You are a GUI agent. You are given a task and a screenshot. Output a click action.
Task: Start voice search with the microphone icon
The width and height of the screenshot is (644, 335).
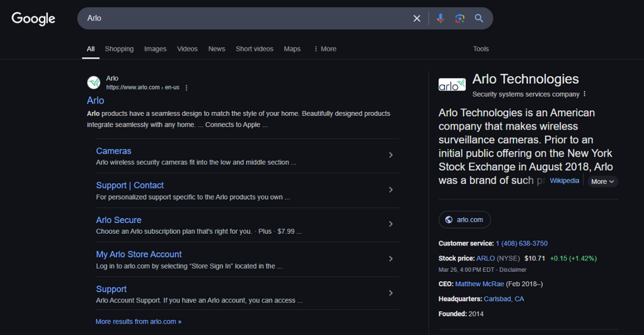(440, 19)
